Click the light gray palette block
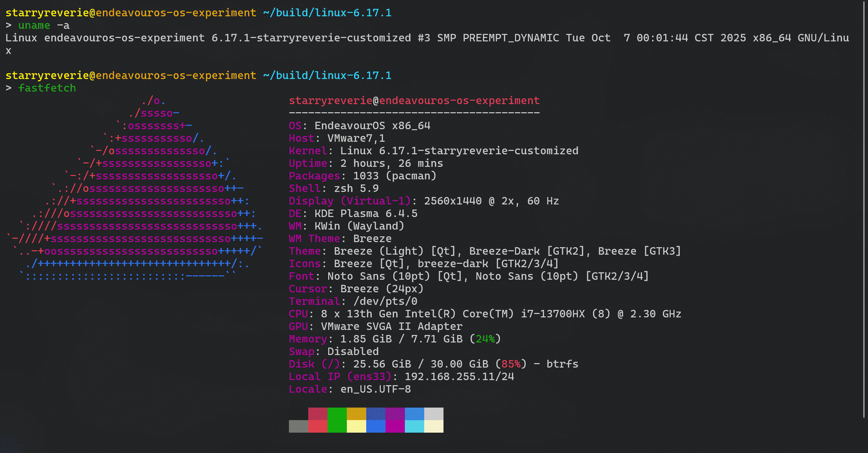Screen dimensions: 868x453 pyautogui.click(x=434, y=414)
